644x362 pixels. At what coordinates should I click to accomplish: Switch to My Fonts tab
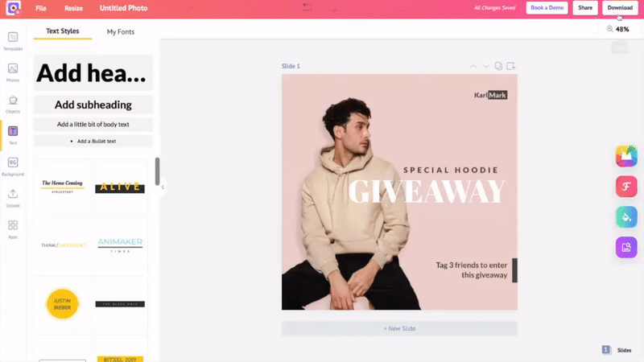(x=120, y=31)
